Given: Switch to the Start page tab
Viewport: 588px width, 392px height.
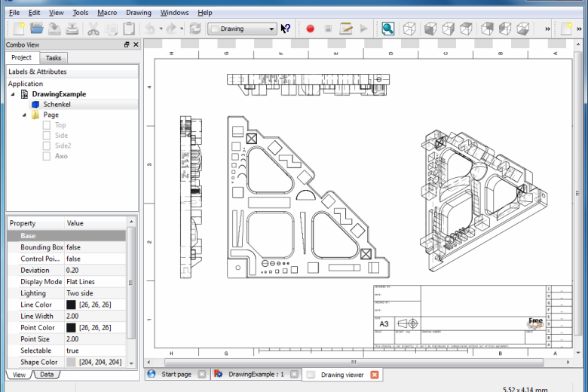Looking at the screenshot, I should click(x=176, y=375).
